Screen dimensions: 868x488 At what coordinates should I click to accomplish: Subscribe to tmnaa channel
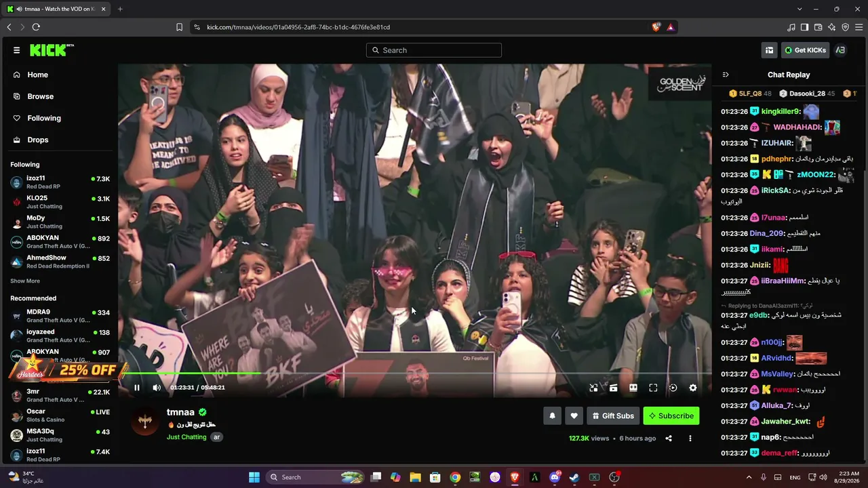point(671,416)
